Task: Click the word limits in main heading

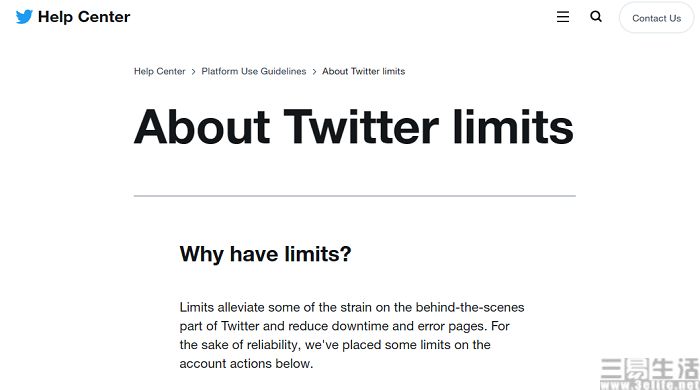Action: [x=513, y=127]
